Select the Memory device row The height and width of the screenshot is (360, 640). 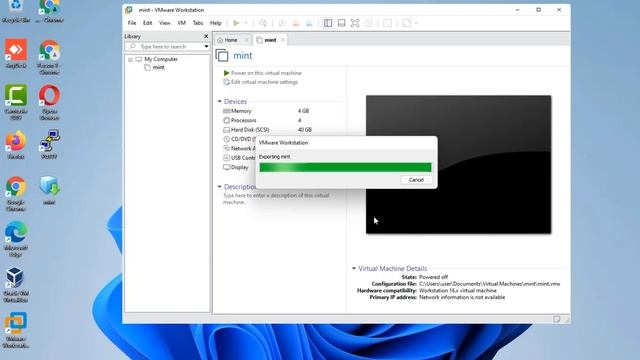click(267, 111)
